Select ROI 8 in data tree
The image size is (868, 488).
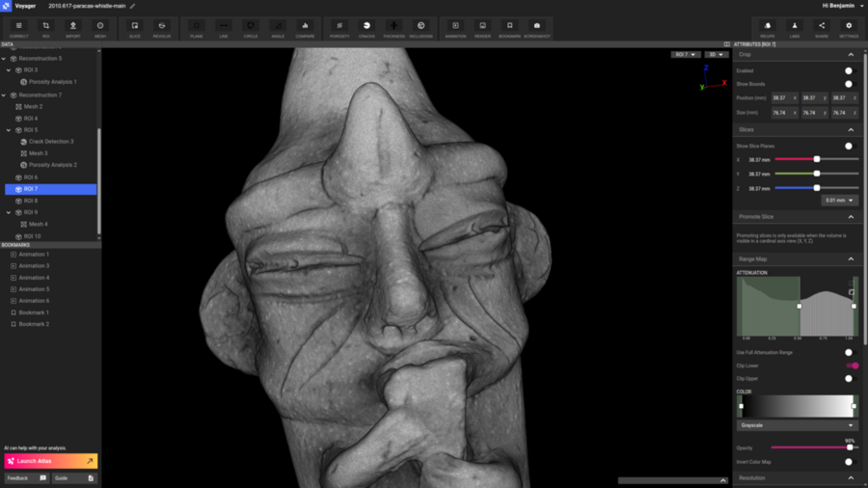click(31, 201)
